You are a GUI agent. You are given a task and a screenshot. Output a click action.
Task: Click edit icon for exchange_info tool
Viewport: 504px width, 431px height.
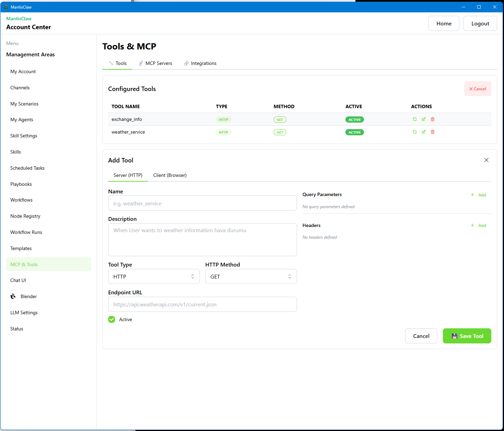[423, 119]
